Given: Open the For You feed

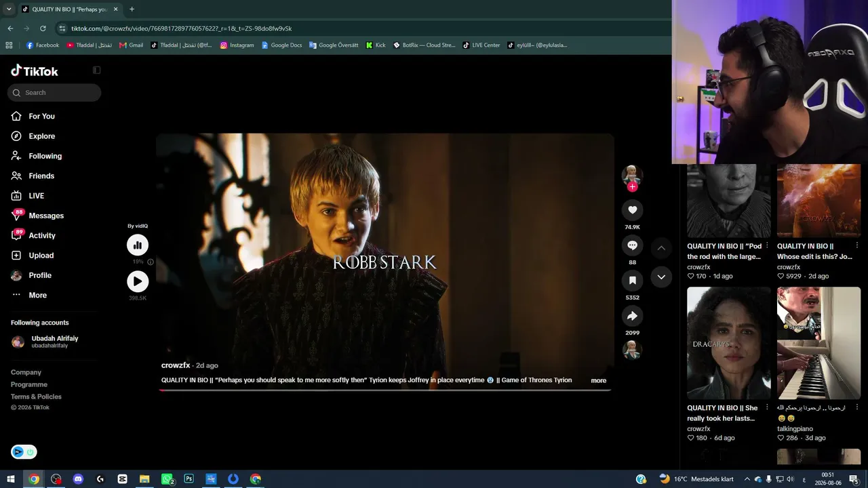Looking at the screenshot, I should [42, 117].
